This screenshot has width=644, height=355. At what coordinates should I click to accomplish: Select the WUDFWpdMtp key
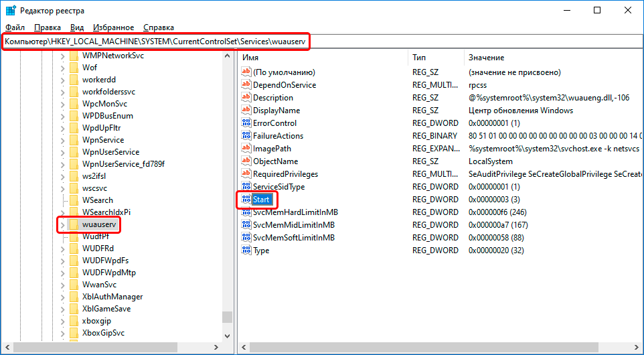click(x=109, y=273)
